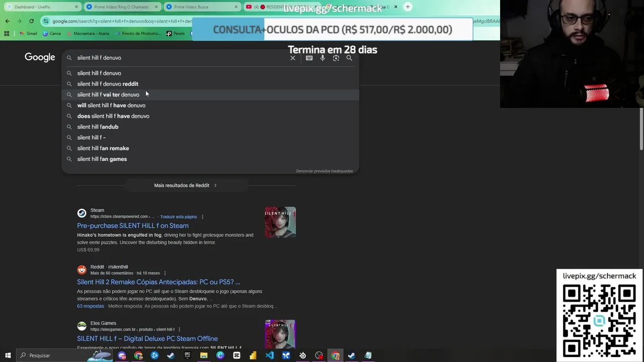Image resolution: width=644 pixels, height=362 pixels.
Task: Click the Chrome address bar URL
Action: click(x=122, y=21)
